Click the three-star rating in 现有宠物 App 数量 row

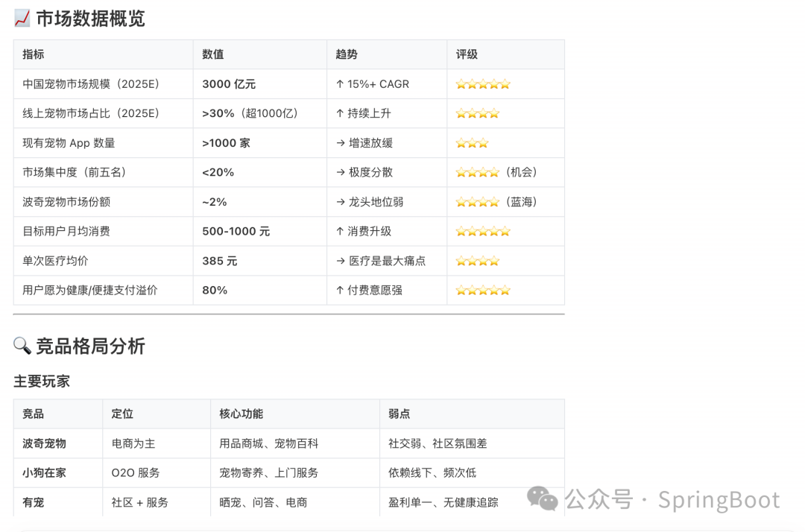(472, 143)
